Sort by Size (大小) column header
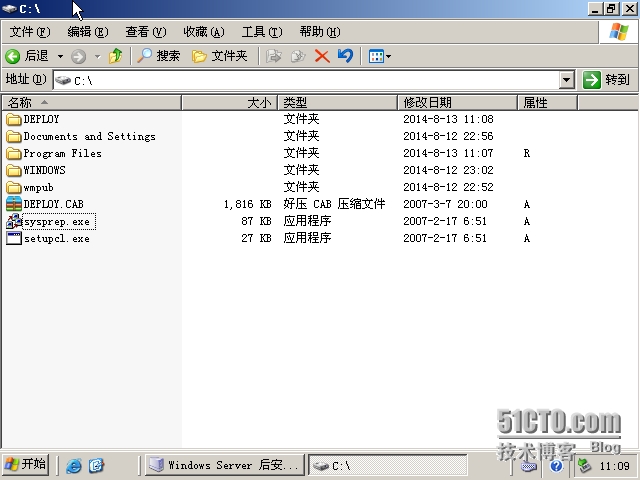 (x=229, y=102)
